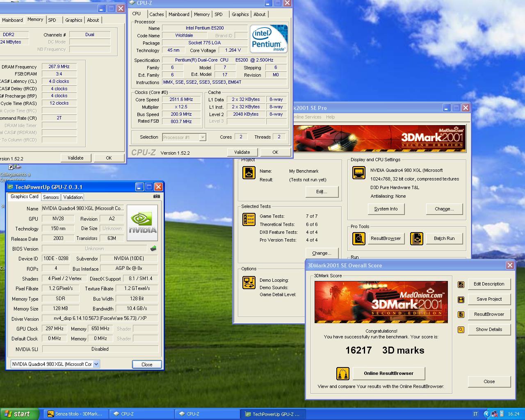Viewport: 525px width, 420px height.
Task: Switch to the GPU-Z taskbar button
Action: tap(273, 414)
